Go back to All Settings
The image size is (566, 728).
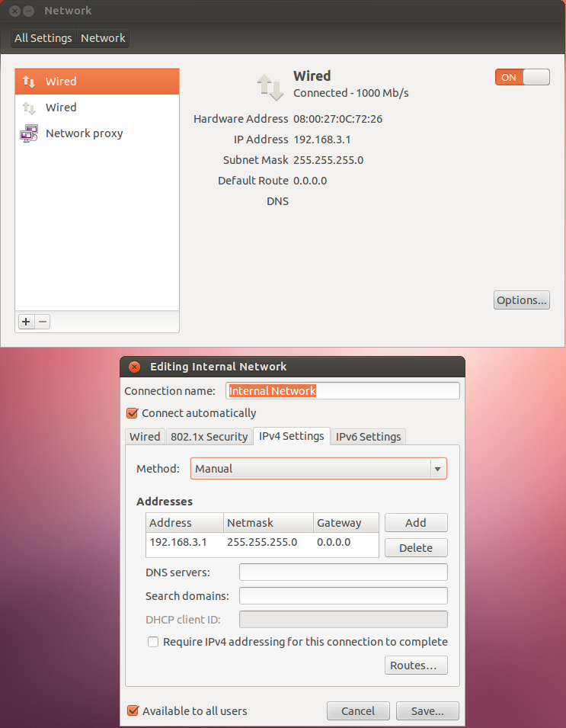tap(43, 38)
